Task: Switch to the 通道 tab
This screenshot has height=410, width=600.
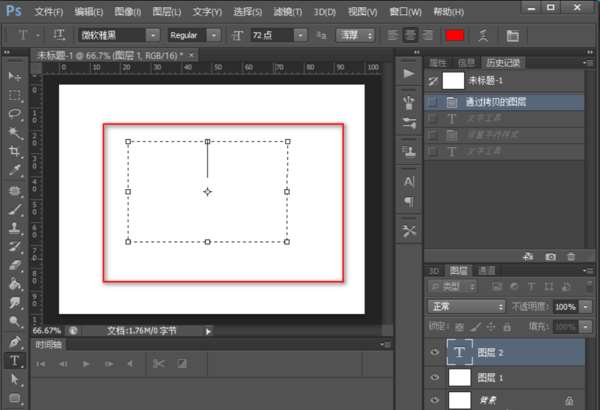Action: (x=487, y=271)
